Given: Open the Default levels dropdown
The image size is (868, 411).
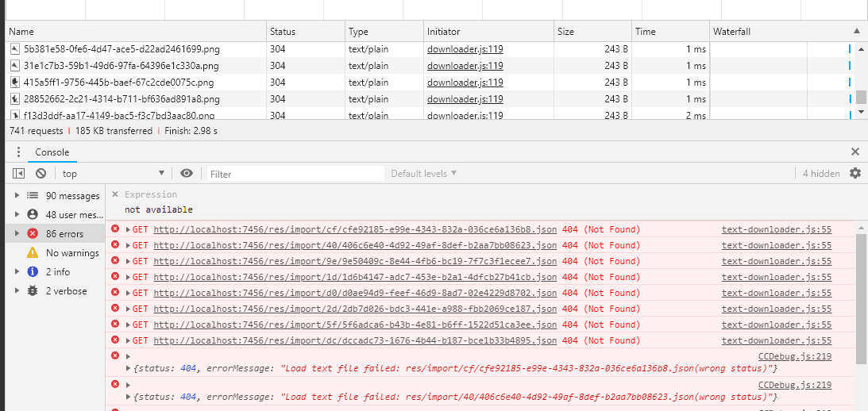Looking at the screenshot, I should [424, 174].
